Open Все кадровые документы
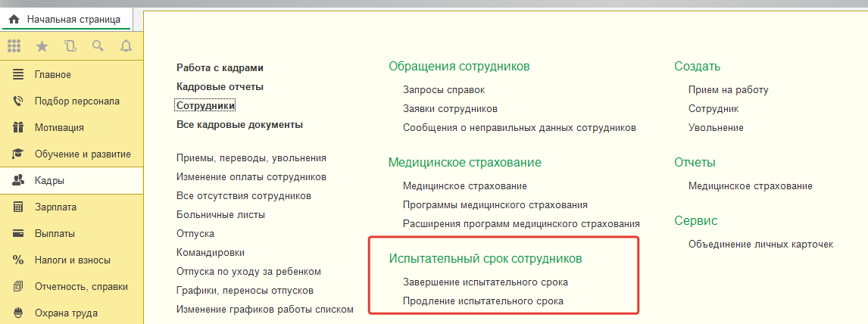The width and height of the screenshot is (868, 324). click(x=239, y=124)
